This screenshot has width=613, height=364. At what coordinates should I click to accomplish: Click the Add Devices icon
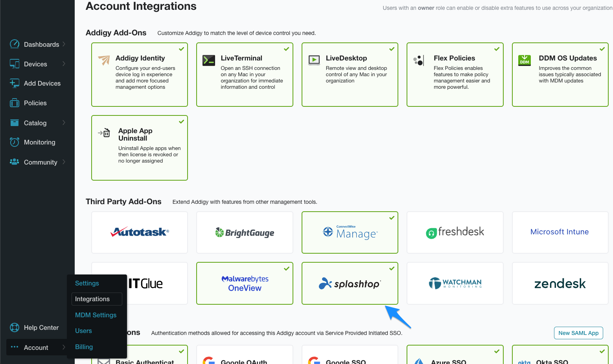coord(15,83)
